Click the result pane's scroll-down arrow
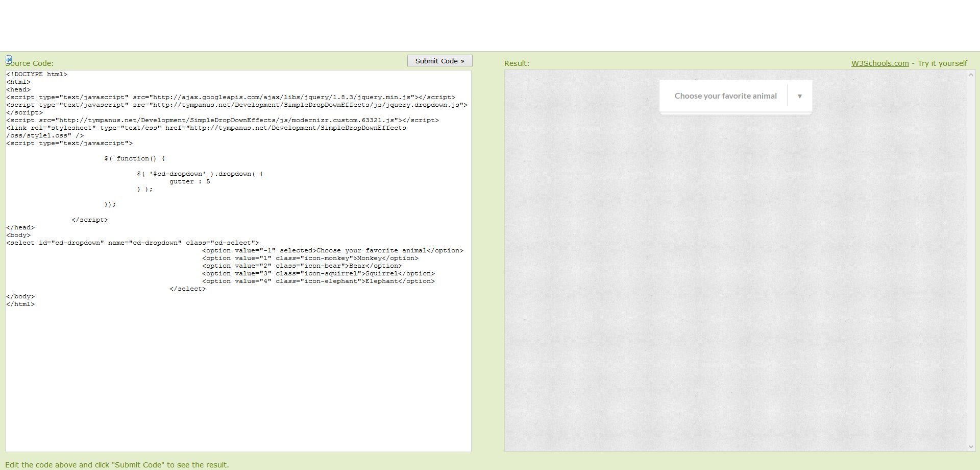The image size is (980, 470). (971, 447)
